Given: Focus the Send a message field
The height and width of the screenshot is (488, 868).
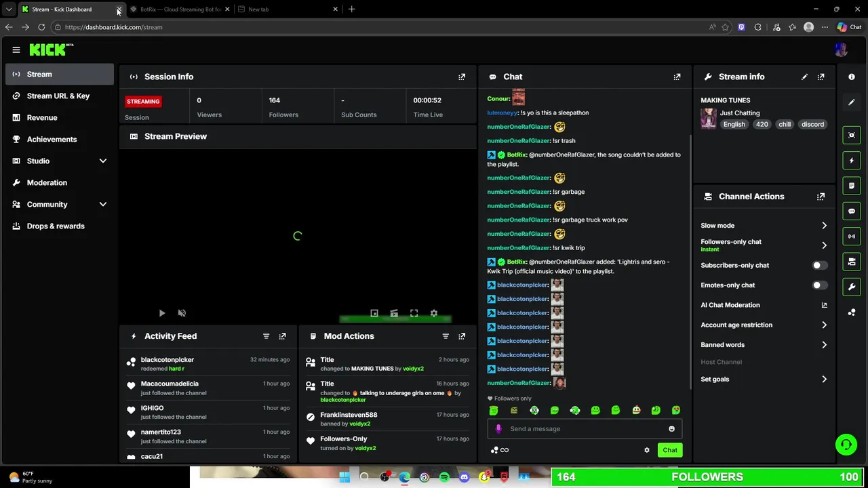Looking at the screenshot, I should [585, 428].
